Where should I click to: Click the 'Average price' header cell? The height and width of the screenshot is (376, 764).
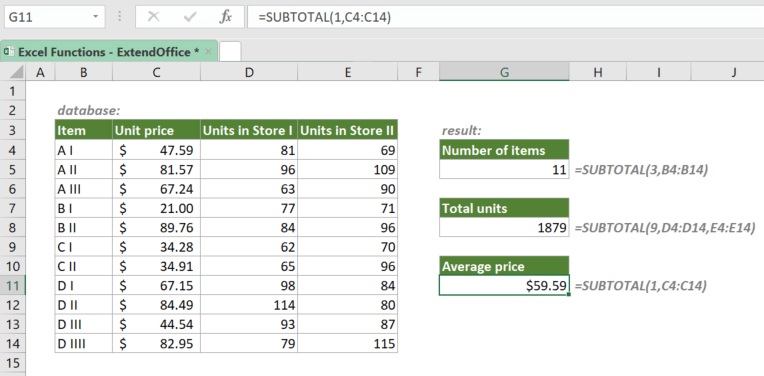coord(504,266)
